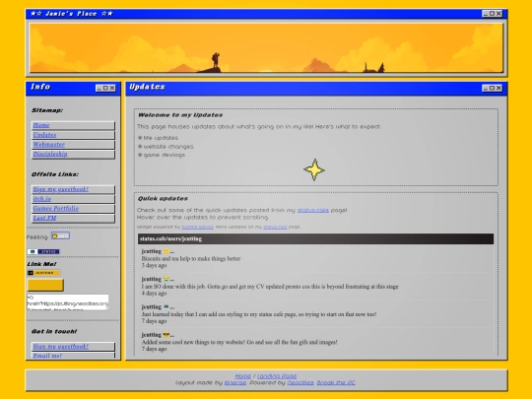532x399 pixels.
Task: Open status.cafe link in the widget credit line
Action: [x=275, y=227]
